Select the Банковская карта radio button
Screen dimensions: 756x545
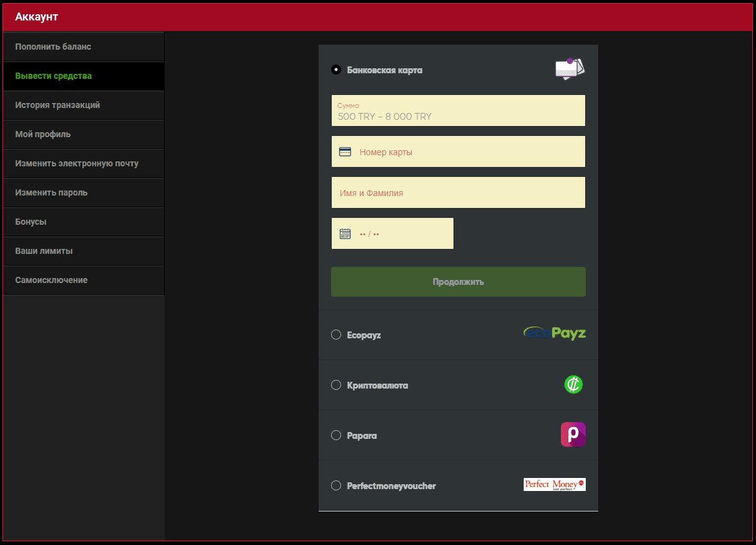pyautogui.click(x=336, y=70)
